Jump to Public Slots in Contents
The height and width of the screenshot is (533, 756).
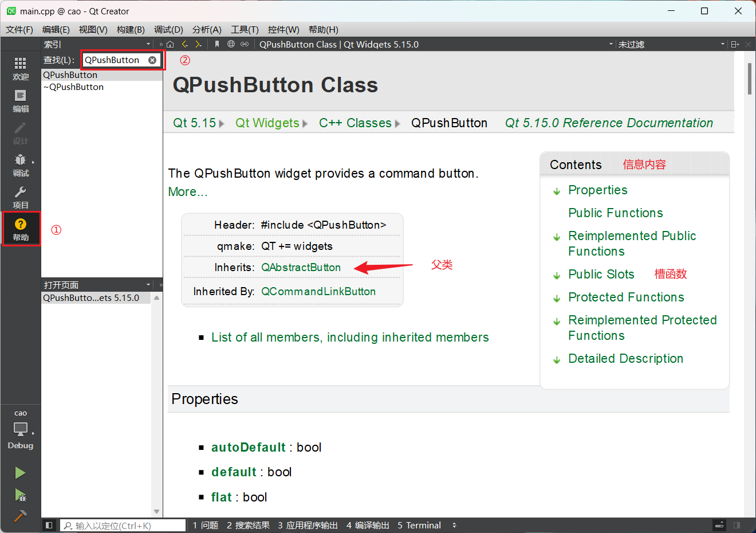pos(601,274)
